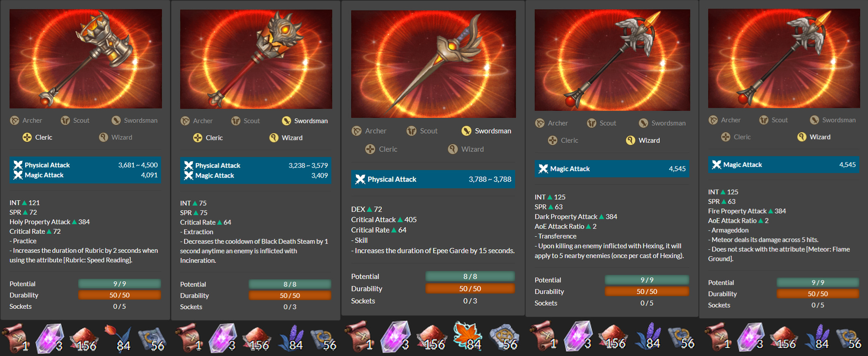Screen dimensions: 868x356
Task: Click the Physical Attack 3,788 stat bar
Action: point(433,179)
